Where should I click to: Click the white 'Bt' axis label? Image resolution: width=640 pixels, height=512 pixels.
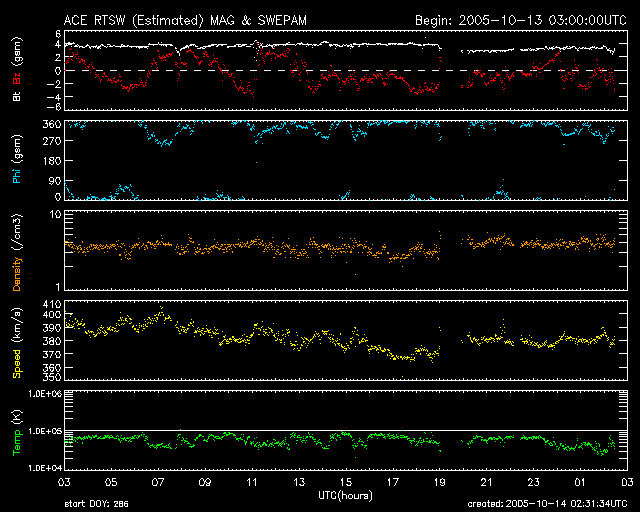pyautogui.click(x=16, y=96)
